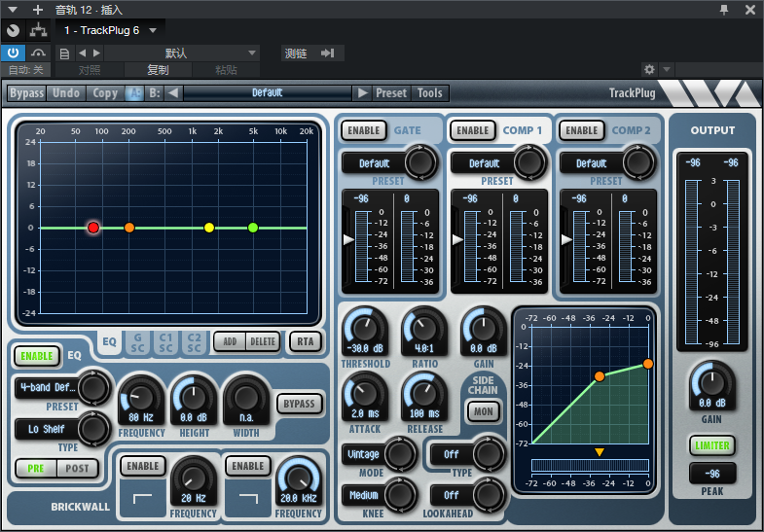Click the Copy button
The height and width of the screenshot is (532, 764).
coord(105,93)
